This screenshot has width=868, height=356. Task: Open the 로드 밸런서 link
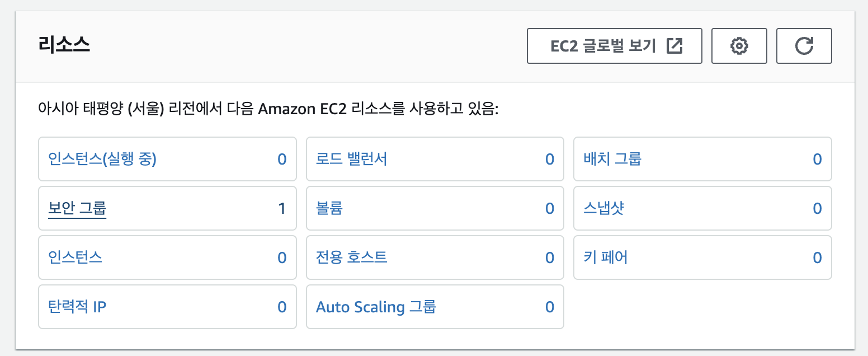coord(352,160)
